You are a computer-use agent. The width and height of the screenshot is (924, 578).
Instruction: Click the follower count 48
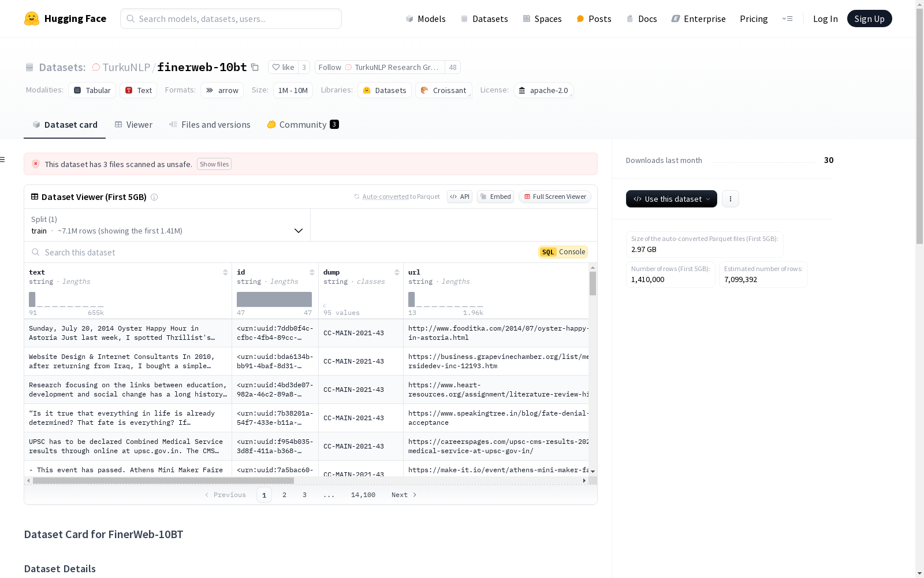pos(453,67)
